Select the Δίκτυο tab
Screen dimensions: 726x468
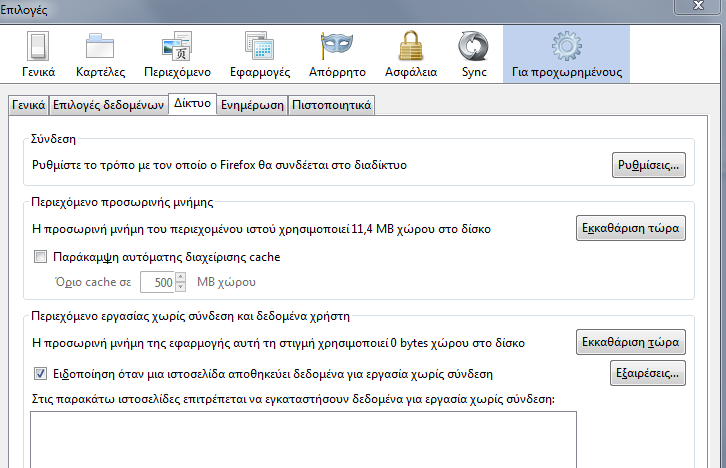click(192, 103)
